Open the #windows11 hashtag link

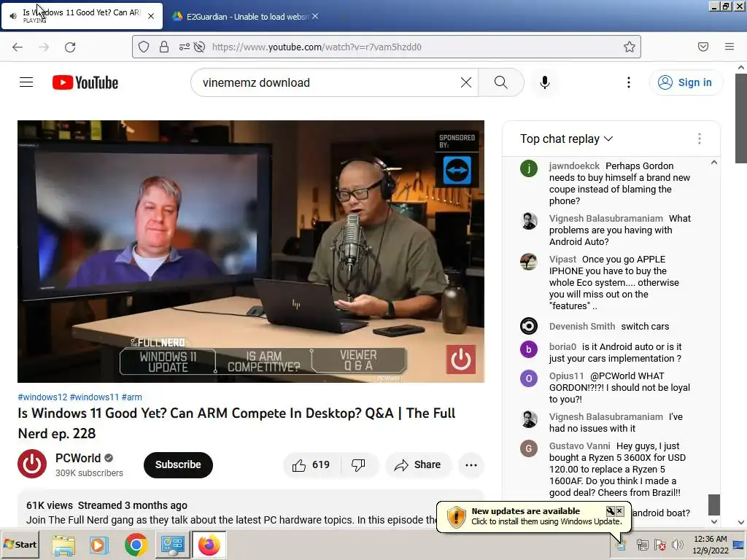coord(94,397)
